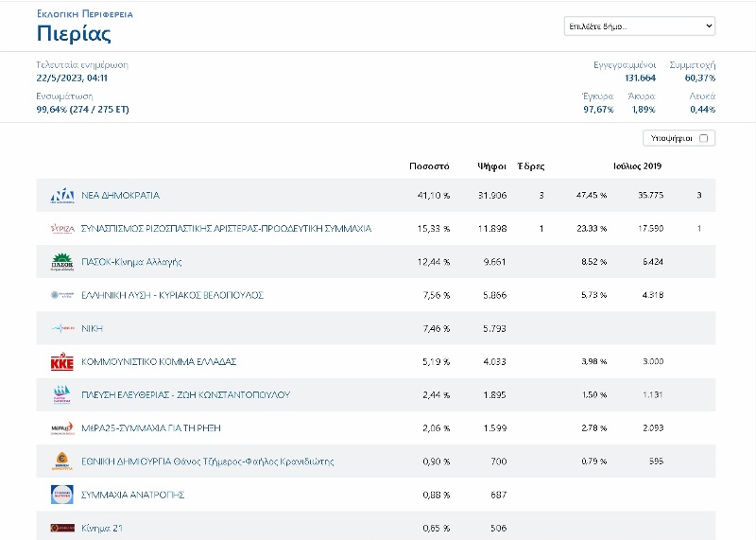Open ΚΟΜΜΟΥΝΙΣΤΙΚΟ ΚΟΜΜΑ ΕΛΛΑΔΑΣ link
This screenshot has height=540, width=756.
pyautogui.click(x=159, y=361)
